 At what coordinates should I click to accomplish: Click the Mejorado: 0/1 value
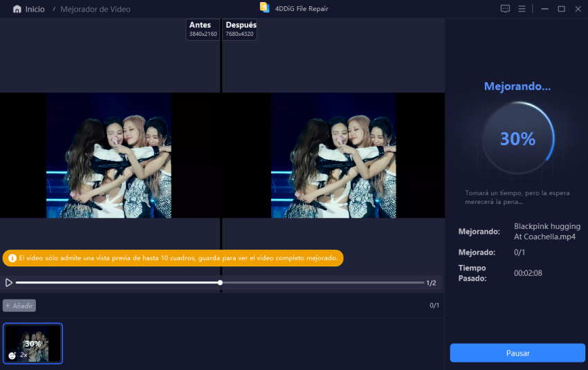[x=520, y=252]
